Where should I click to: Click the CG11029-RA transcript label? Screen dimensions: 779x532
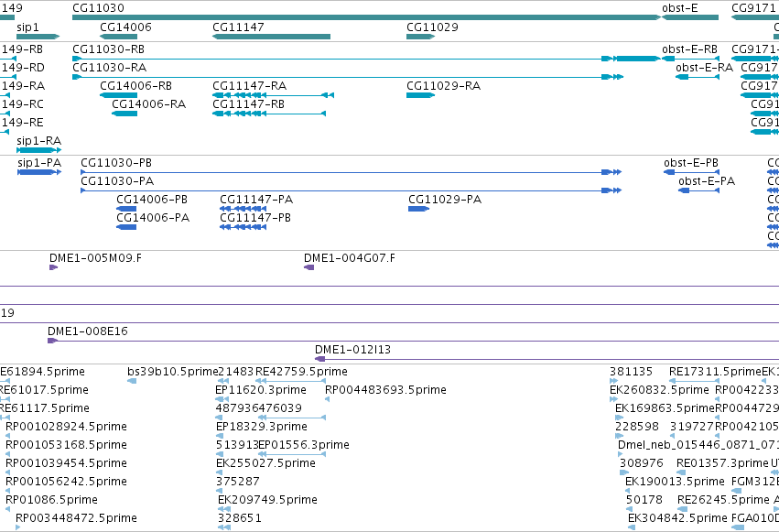[443, 86]
